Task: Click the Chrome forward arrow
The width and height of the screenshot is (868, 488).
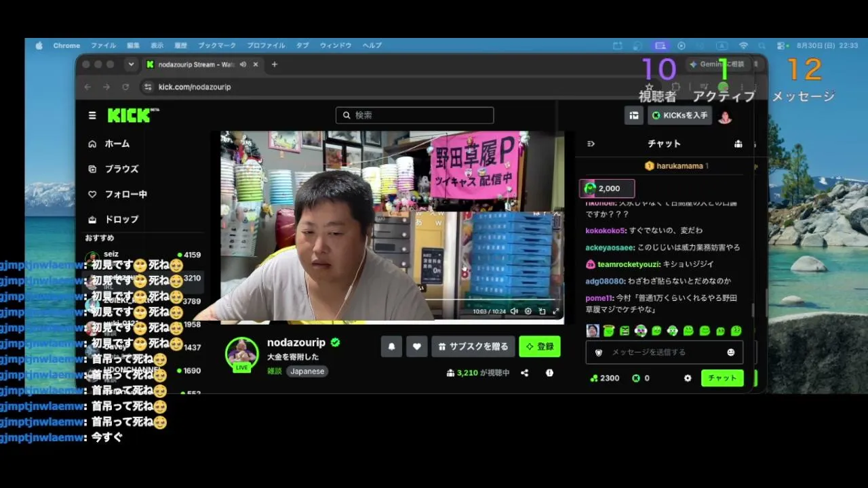Action: pyautogui.click(x=106, y=87)
